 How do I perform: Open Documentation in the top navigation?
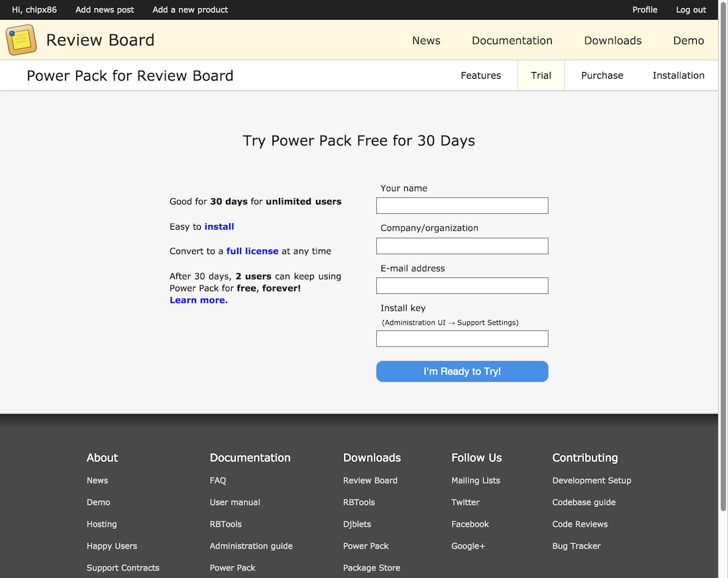[x=511, y=40]
